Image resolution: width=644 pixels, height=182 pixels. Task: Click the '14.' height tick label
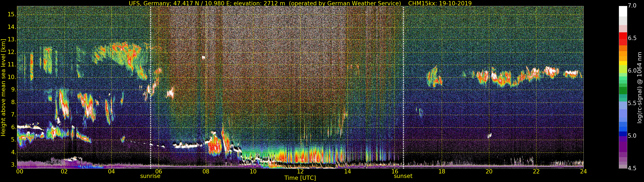coord(12,27)
